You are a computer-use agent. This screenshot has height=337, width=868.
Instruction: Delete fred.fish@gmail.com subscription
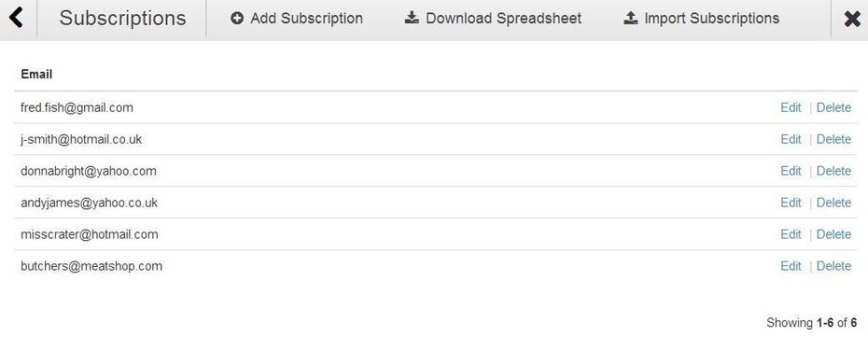pos(833,108)
